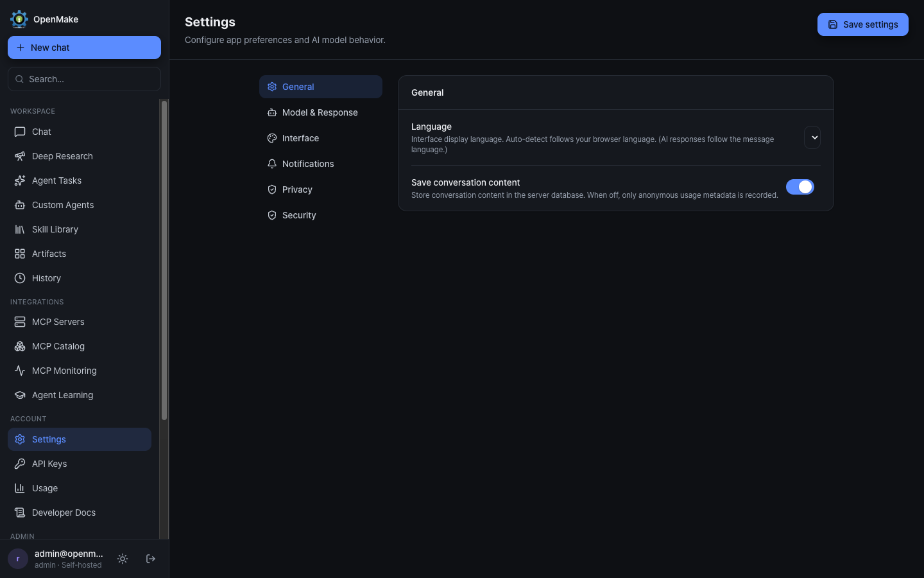Click the Model & Response robot icon
This screenshot has height=578, width=924.
tap(272, 112)
